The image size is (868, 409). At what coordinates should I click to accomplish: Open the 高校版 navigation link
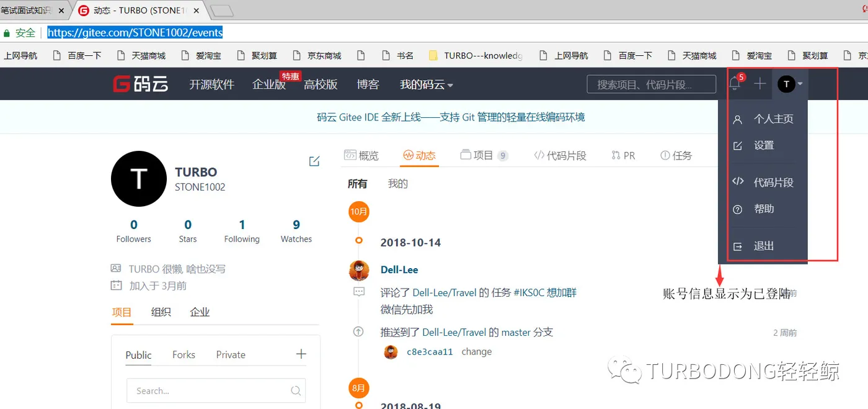tap(321, 84)
